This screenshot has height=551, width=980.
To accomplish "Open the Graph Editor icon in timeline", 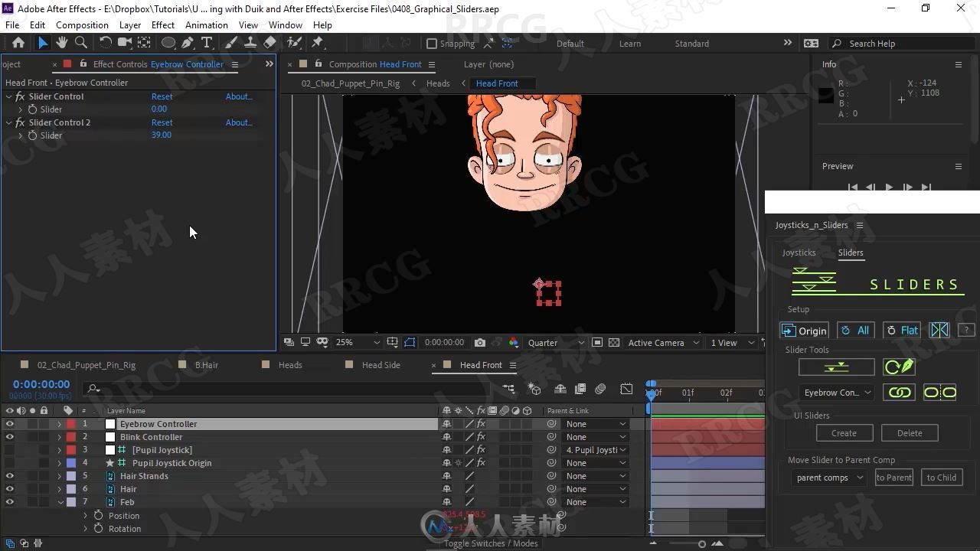I will pos(626,390).
